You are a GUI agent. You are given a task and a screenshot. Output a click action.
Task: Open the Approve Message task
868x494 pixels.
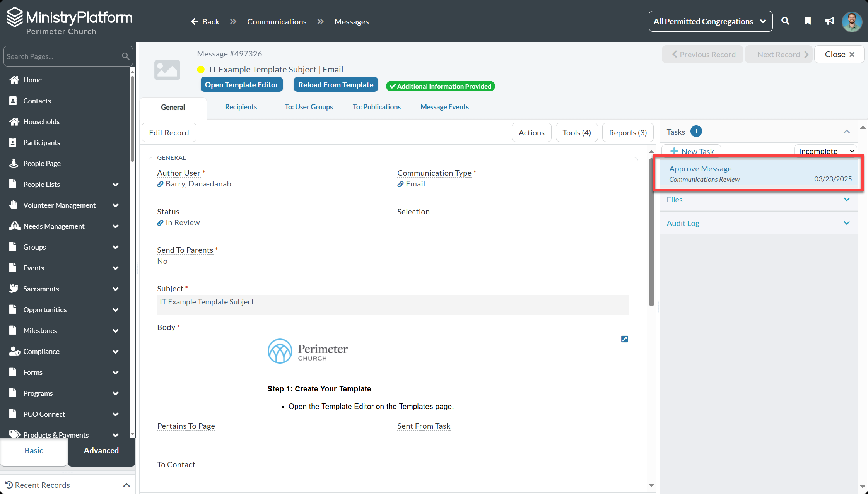click(700, 169)
